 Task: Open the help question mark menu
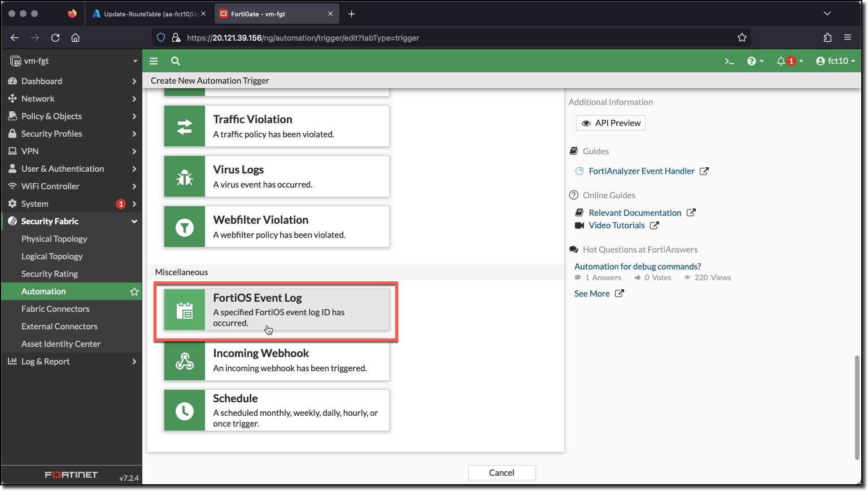[755, 61]
